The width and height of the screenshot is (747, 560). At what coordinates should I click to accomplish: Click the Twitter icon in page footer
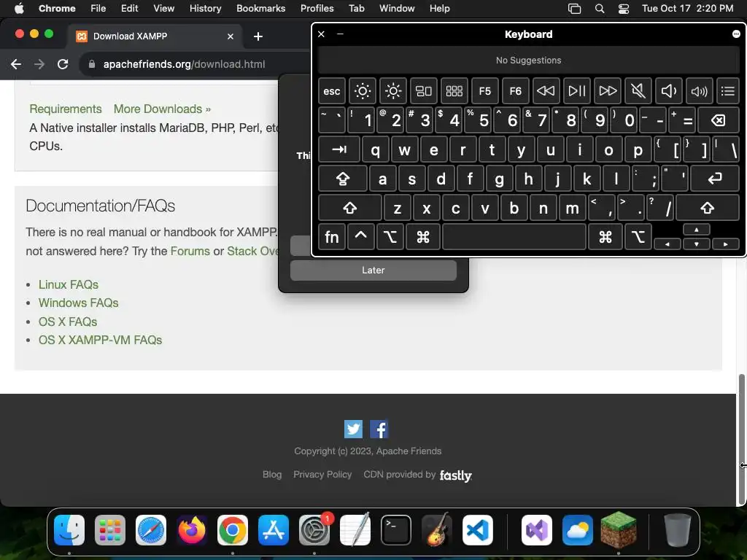tap(353, 429)
